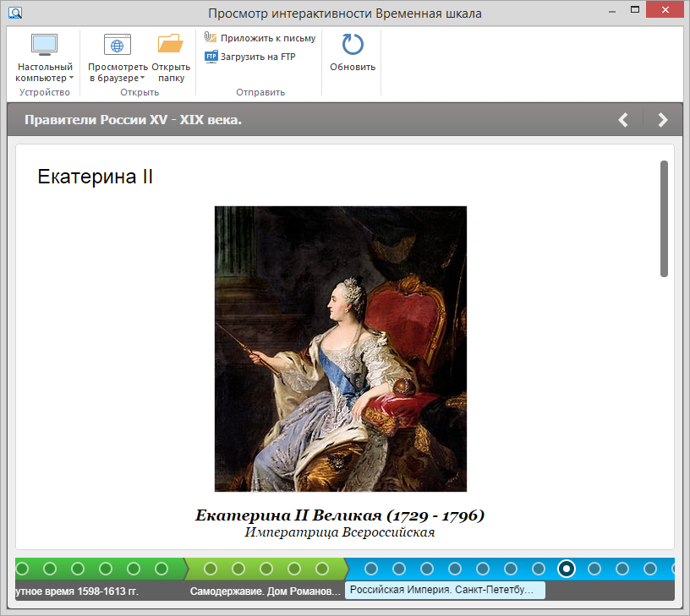Maximize the preview window
The width and height of the screenshot is (690, 616).
(x=634, y=9)
